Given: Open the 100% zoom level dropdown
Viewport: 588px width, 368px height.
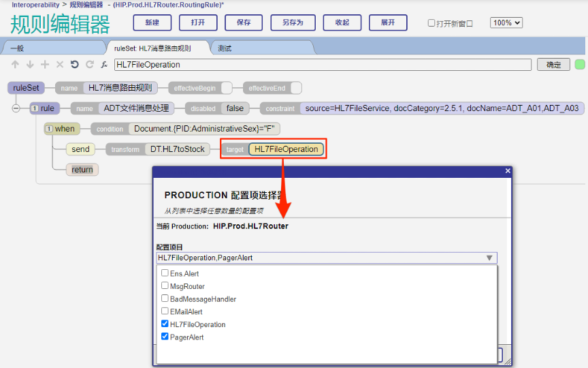Looking at the screenshot, I should (506, 22).
